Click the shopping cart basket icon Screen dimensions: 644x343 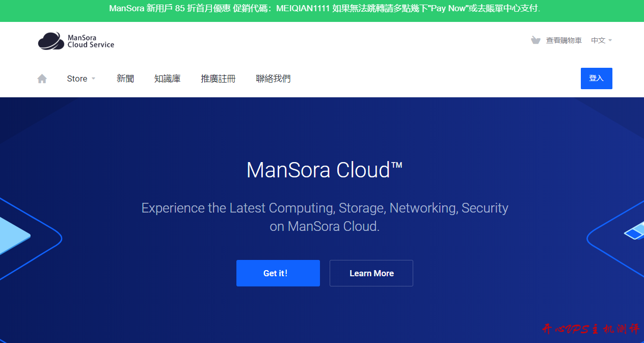(535, 40)
